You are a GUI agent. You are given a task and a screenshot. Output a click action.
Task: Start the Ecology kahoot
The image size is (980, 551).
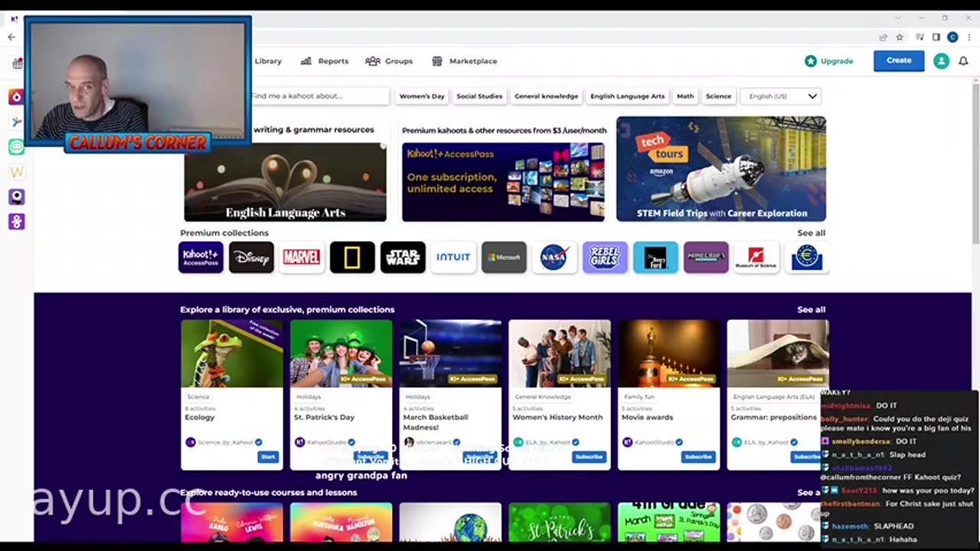coord(267,457)
